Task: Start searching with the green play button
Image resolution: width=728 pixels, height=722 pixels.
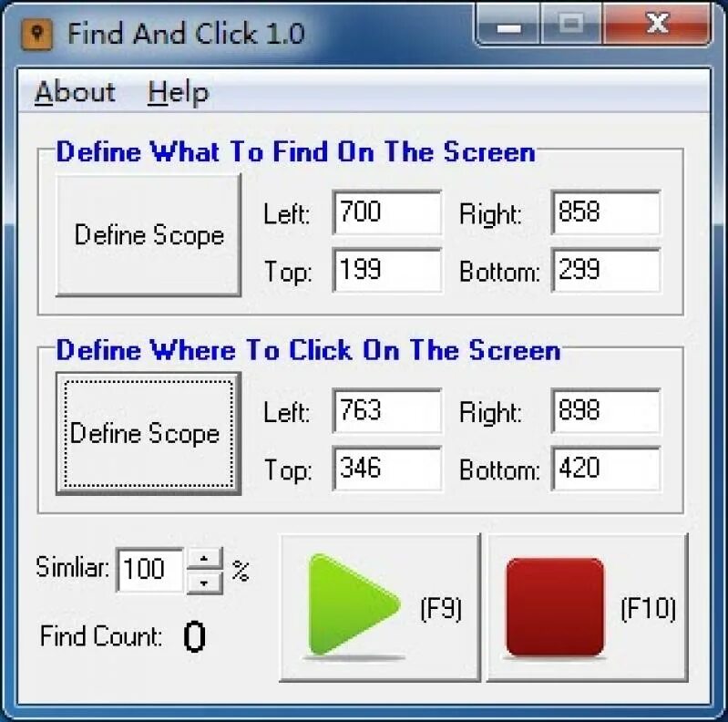Action: click(x=380, y=608)
